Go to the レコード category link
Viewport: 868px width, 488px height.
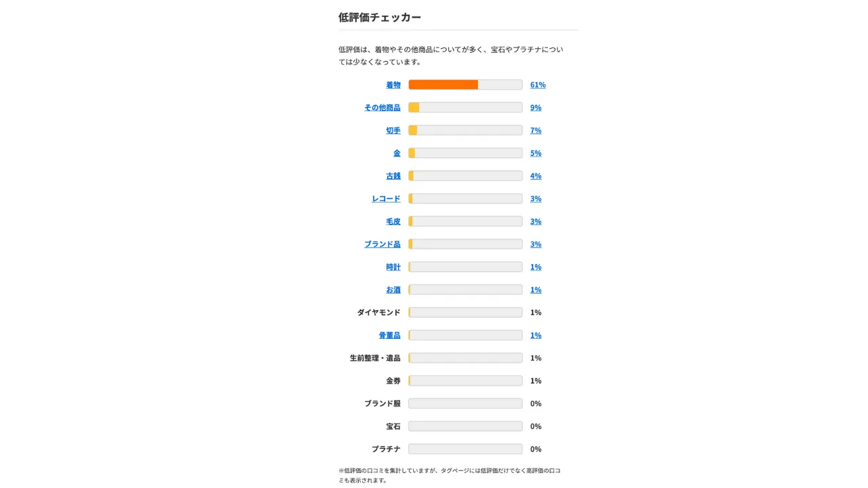[386, 199]
